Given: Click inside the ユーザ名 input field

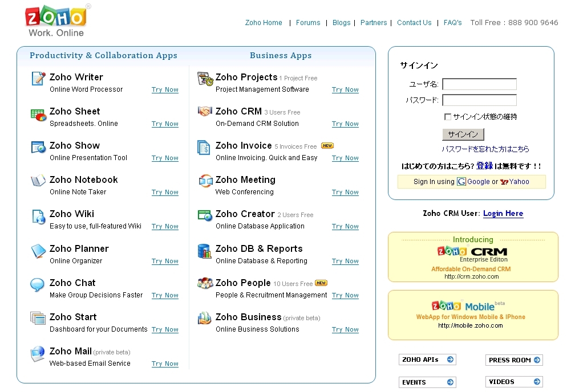Looking at the screenshot, I should pyautogui.click(x=479, y=84).
